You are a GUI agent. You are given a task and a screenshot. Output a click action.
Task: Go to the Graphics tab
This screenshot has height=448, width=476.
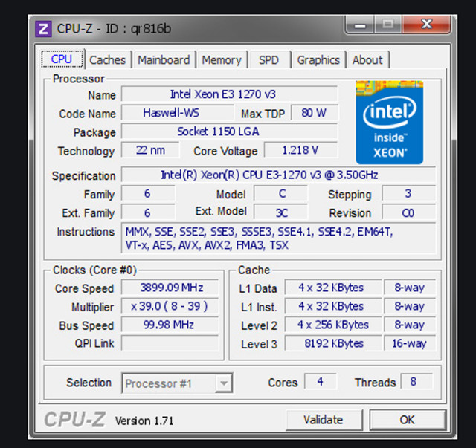pos(318,60)
